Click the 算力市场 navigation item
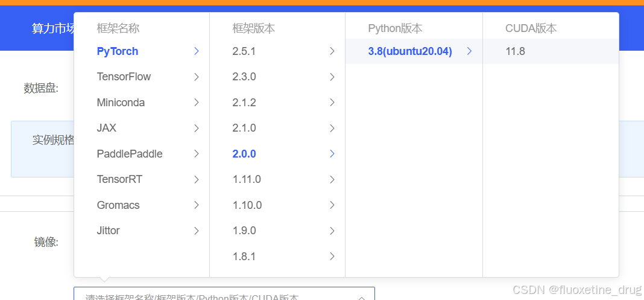Image resolution: width=644 pixels, height=300 pixels. pos(53,28)
